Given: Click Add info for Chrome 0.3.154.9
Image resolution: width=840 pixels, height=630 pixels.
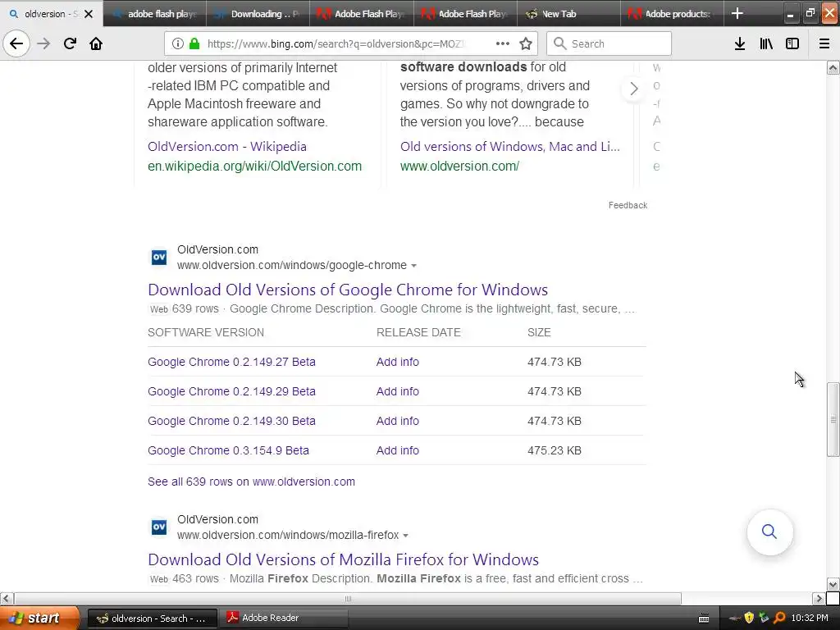Looking at the screenshot, I should pos(398,450).
